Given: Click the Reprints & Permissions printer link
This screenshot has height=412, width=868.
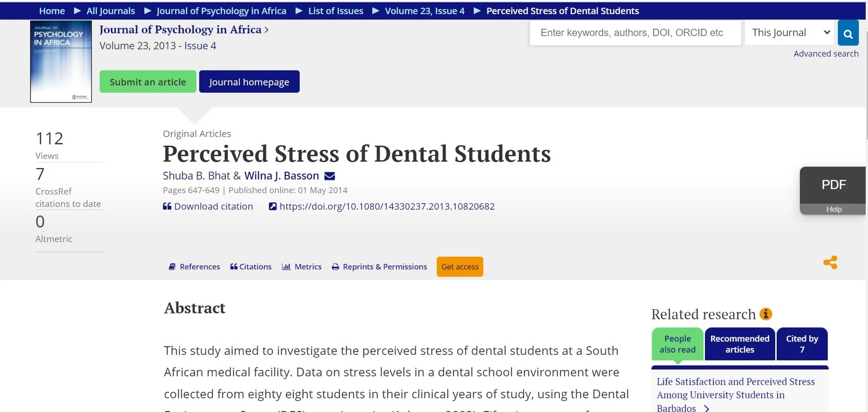Looking at the screenshot, I should 379,267.
